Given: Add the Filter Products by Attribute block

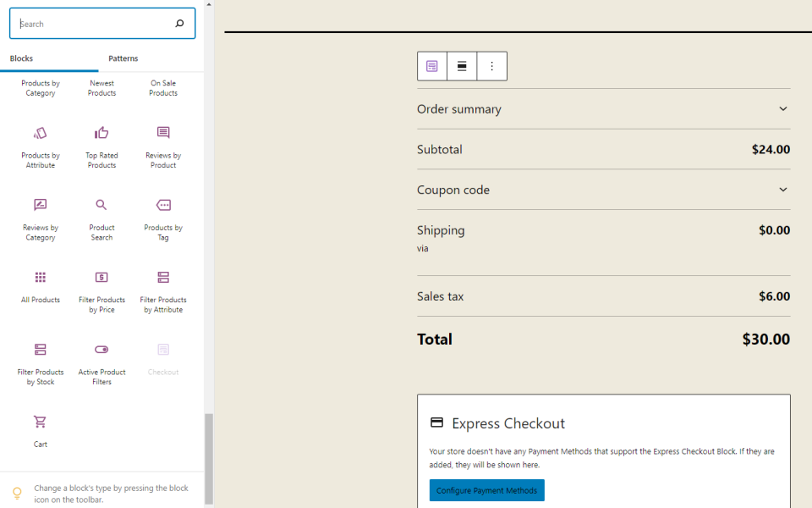Looking at the screenshot, I should (x=163, y=290).
